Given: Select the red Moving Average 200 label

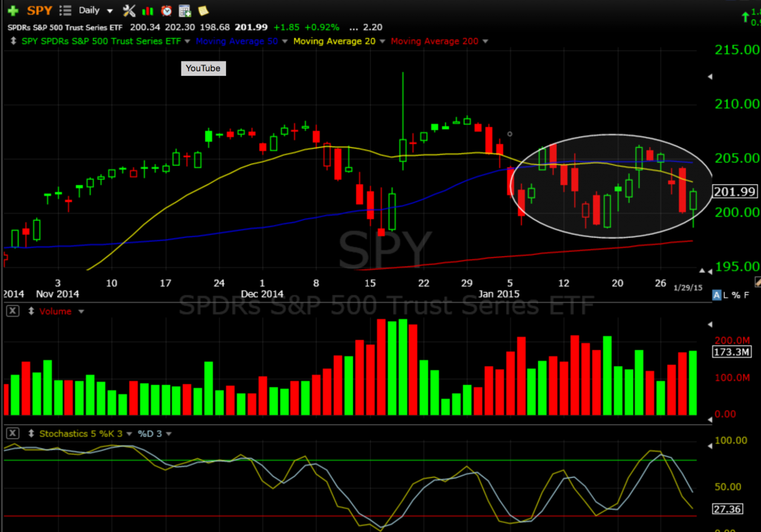Looking at the screenshot, I should 435,42.
